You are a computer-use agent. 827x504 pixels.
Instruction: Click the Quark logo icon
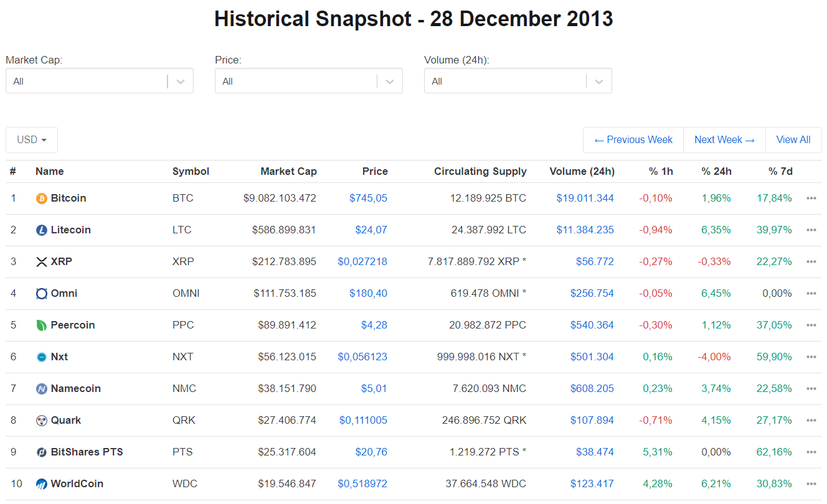coord(42,421)
